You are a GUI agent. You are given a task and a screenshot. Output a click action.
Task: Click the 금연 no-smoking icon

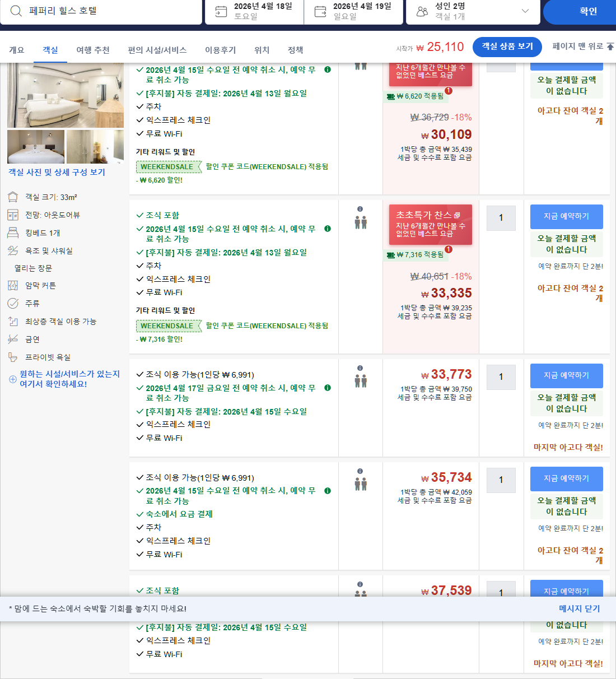[x=12, y=339]
